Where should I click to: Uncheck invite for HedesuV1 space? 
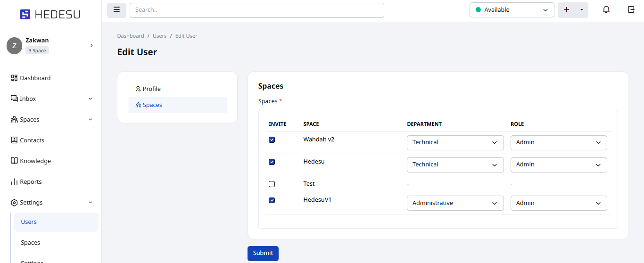[x=272, y=200]
